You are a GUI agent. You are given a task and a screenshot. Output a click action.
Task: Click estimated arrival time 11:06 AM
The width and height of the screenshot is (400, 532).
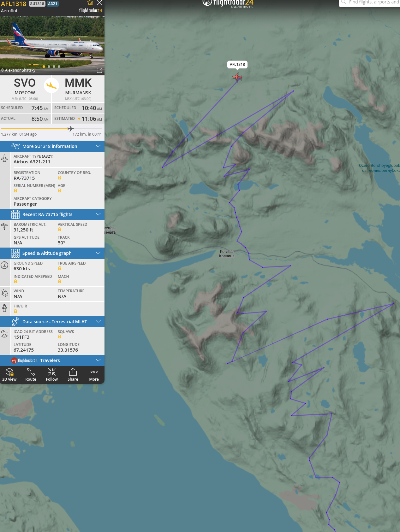click(x=92, y=119)
